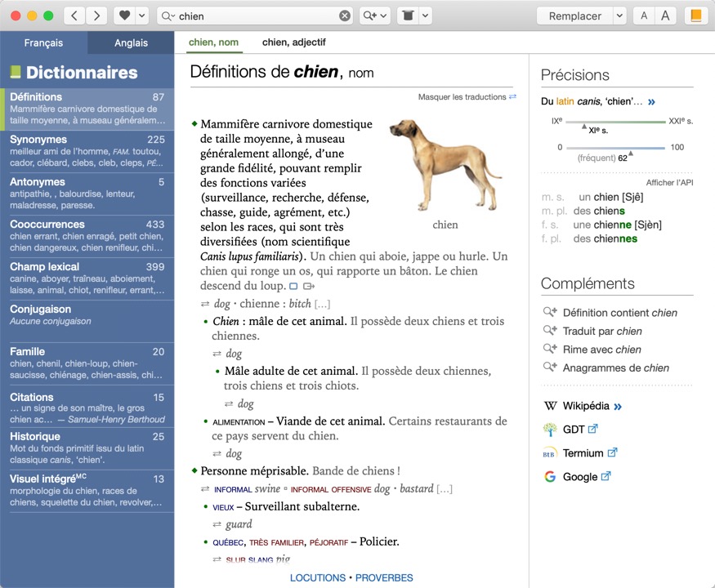Open the Remplacer dropdown arrow

[619, 16]
